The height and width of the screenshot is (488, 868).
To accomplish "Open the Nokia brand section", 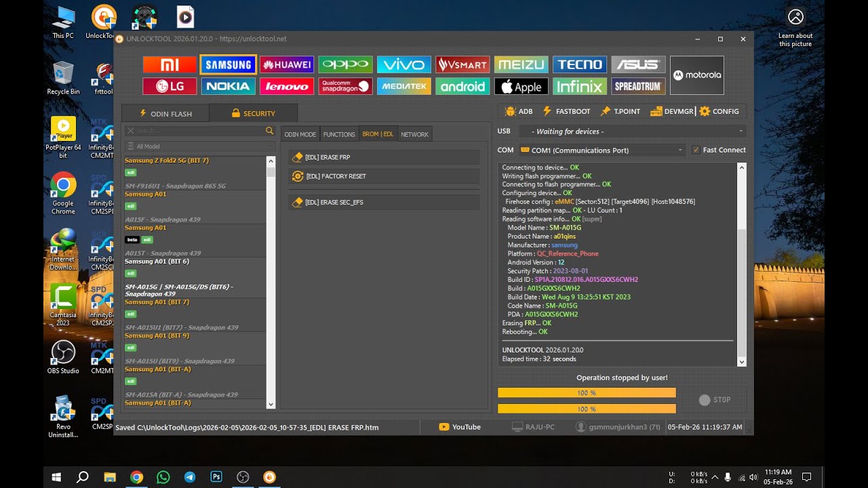I will click(x=228, y=86).
